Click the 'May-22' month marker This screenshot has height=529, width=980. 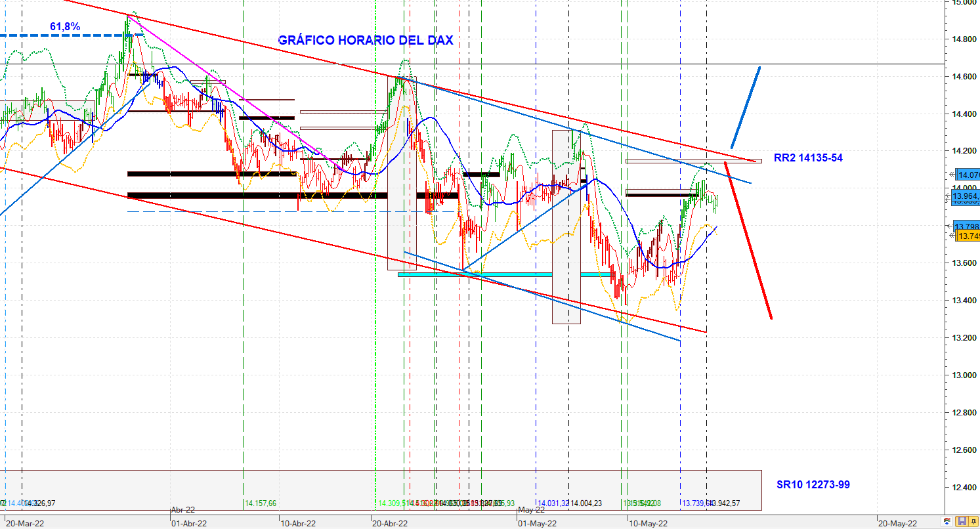pos(531,509)
